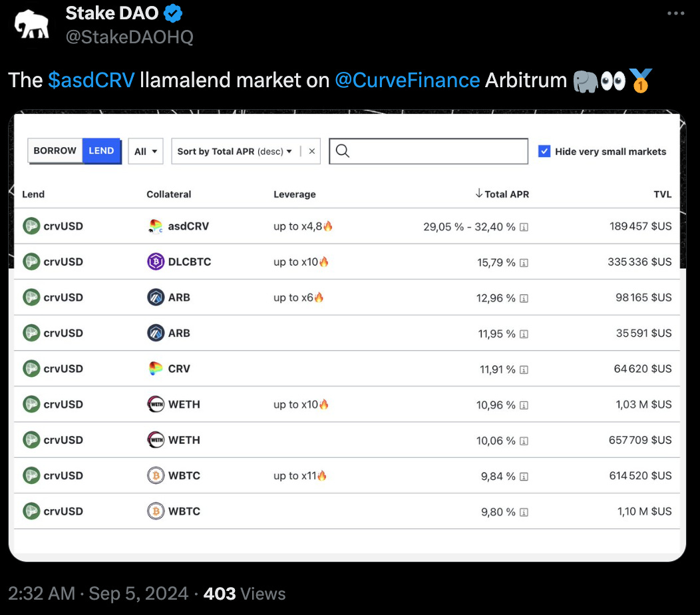Switch to the BORROW tab
Viewport: 700px width, 615px height.
[x=55, y=151]
